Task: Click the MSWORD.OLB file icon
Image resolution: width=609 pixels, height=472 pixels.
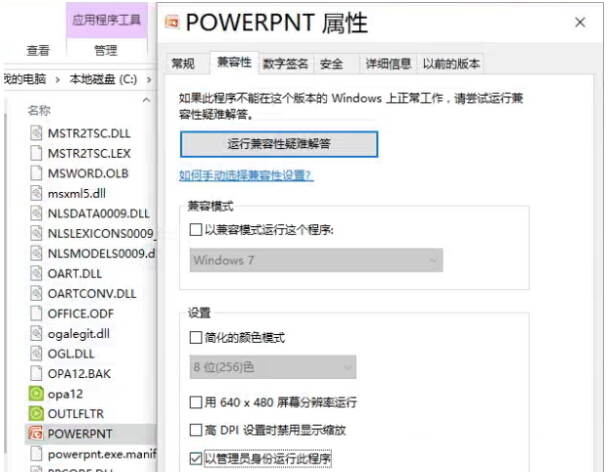Action: [x=35, y=173]
